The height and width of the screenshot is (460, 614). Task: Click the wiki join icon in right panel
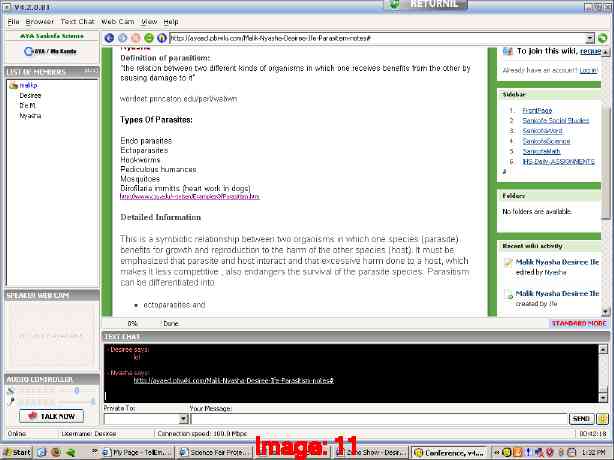[508, 51]
